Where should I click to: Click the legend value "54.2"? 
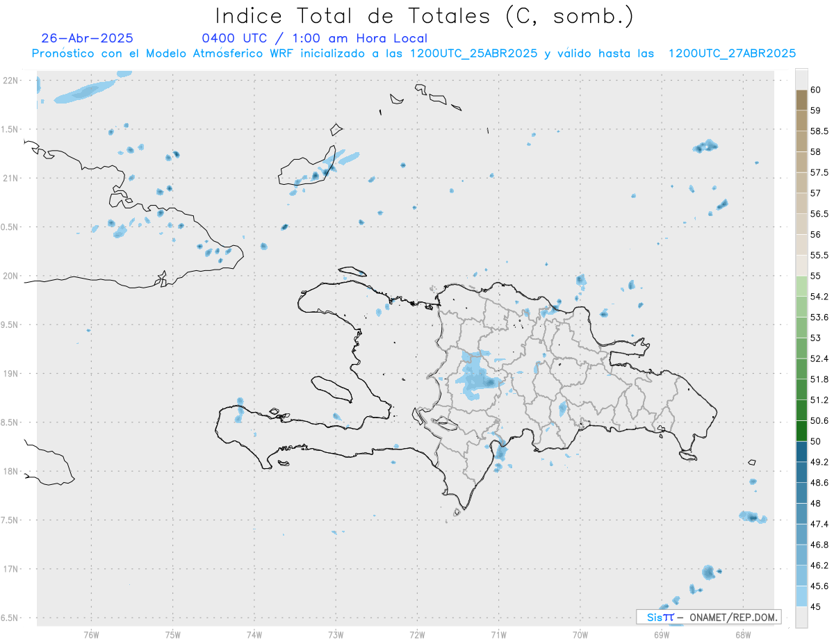(819, 297)
